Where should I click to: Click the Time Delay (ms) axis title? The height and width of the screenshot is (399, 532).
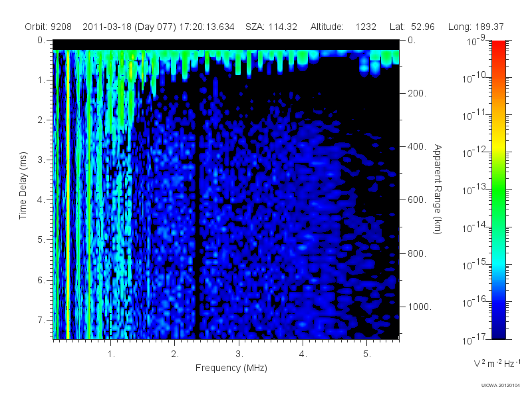(x=23, y=186)
